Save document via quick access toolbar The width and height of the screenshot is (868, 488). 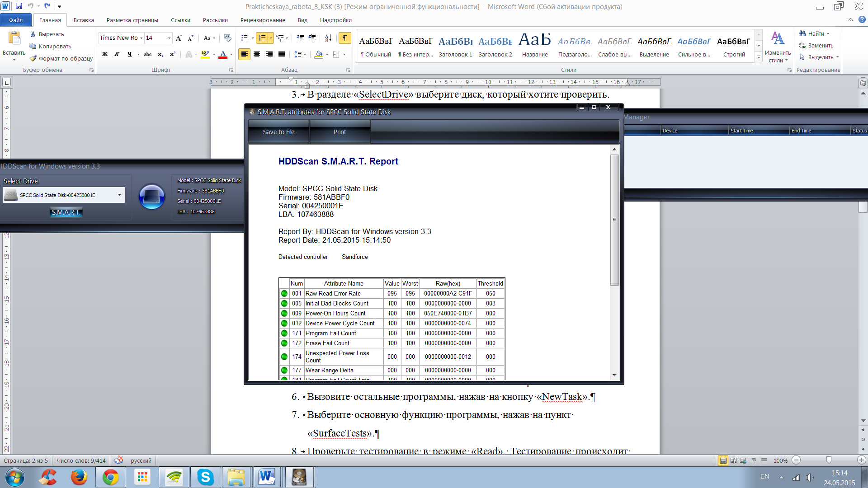[x=19, y=6]
